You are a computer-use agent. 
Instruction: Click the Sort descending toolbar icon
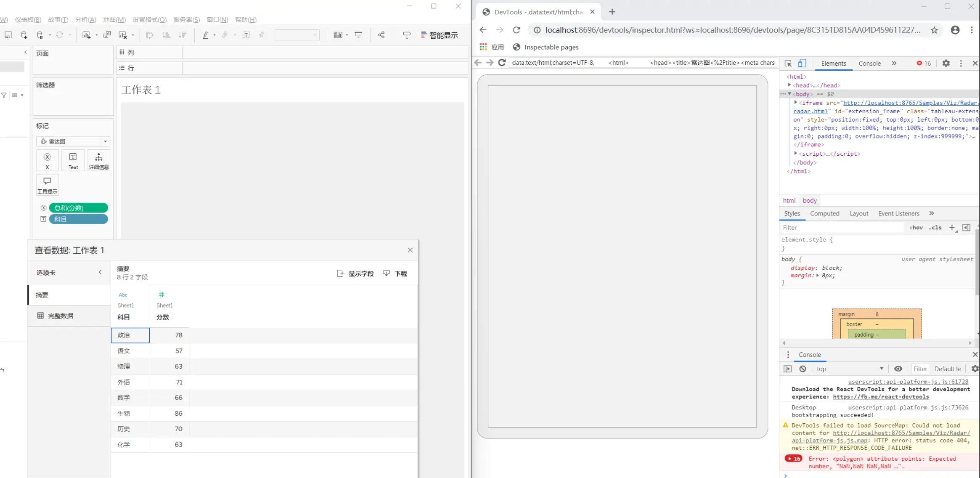click(183, 35)
